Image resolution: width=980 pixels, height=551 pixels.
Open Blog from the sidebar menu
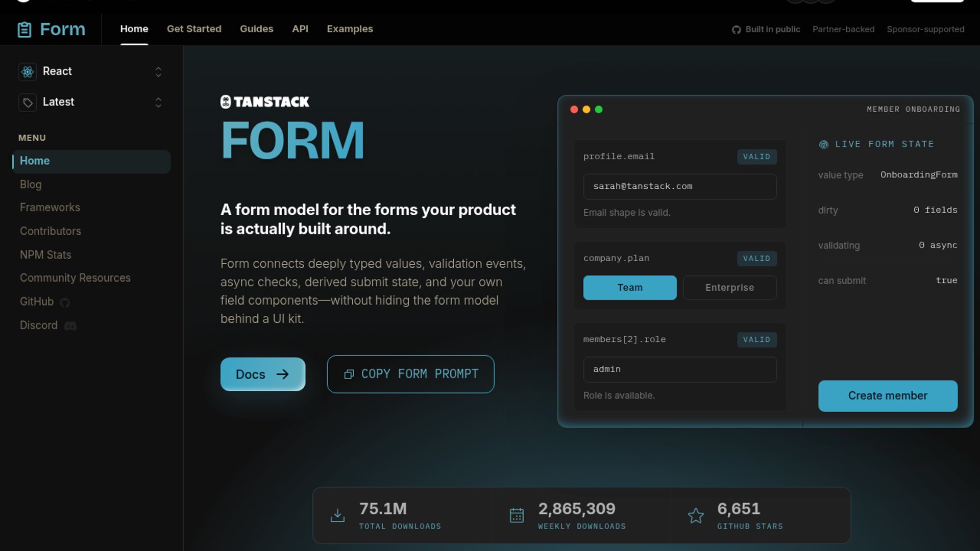point(31,185)
